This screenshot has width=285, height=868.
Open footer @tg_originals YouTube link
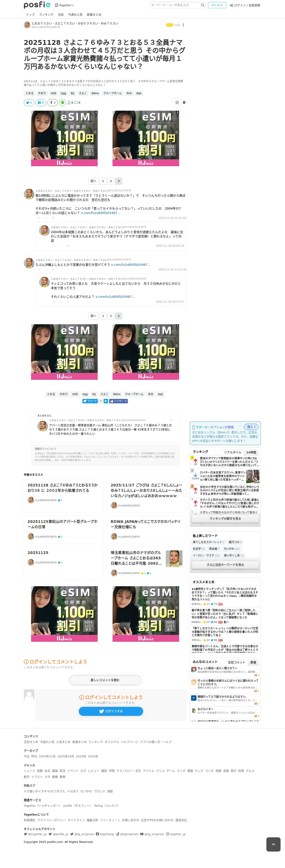coord(152,834)
